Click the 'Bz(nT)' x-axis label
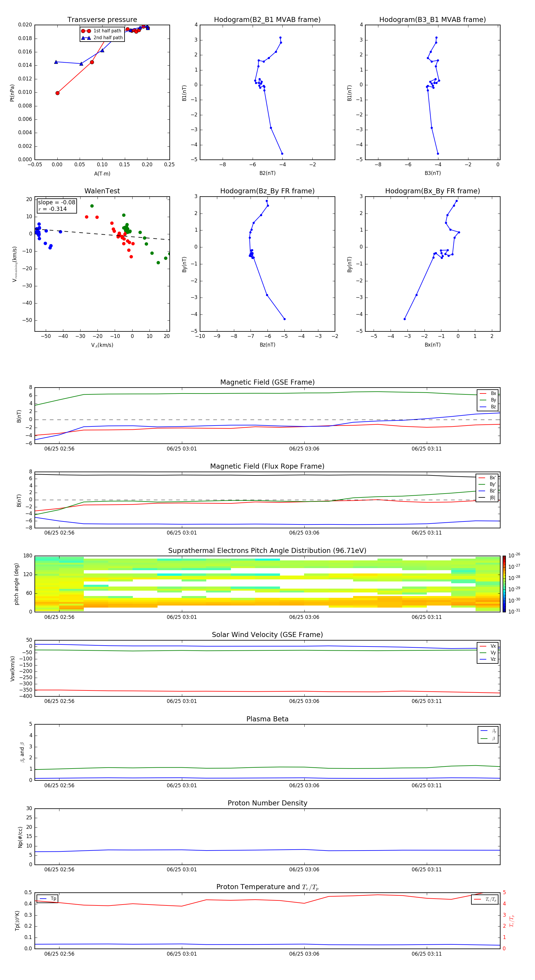The image size is (535, 980). click(267, 345)
